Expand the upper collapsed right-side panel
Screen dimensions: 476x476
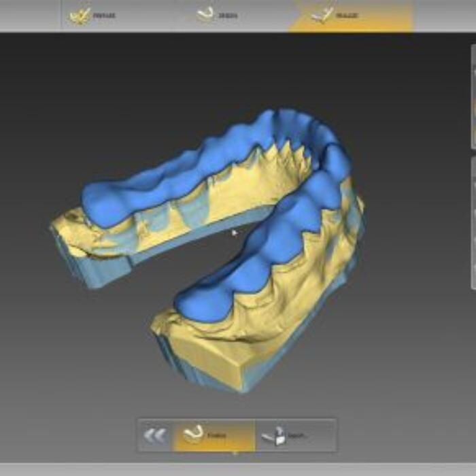(x=473, y=105)
